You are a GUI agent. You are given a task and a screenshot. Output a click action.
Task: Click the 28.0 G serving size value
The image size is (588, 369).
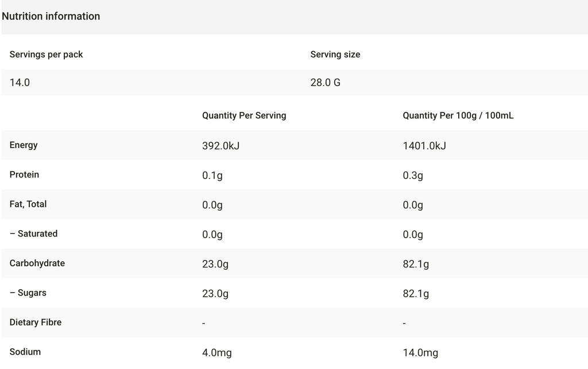(x=326, y=83)
